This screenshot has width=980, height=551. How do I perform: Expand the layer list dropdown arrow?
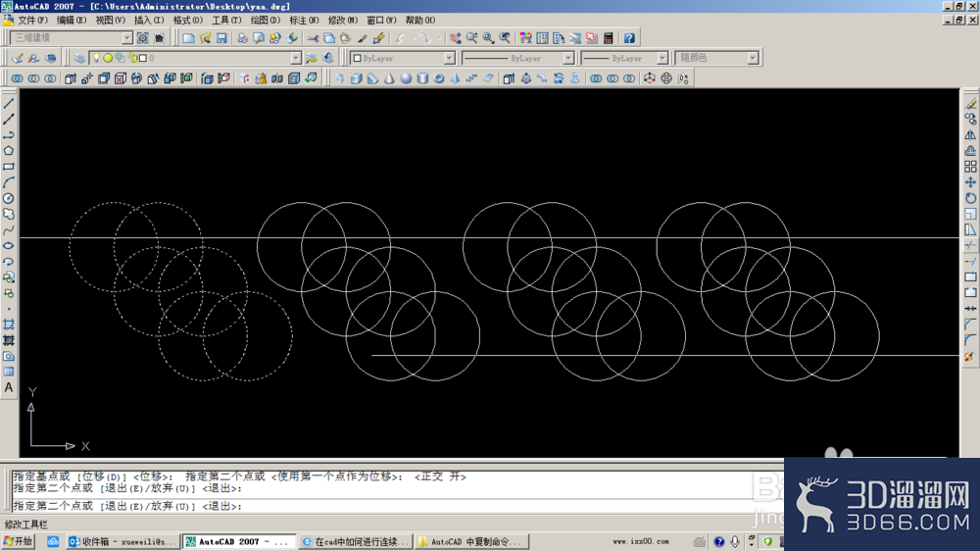pyautogui.click(x=296, y=58)
